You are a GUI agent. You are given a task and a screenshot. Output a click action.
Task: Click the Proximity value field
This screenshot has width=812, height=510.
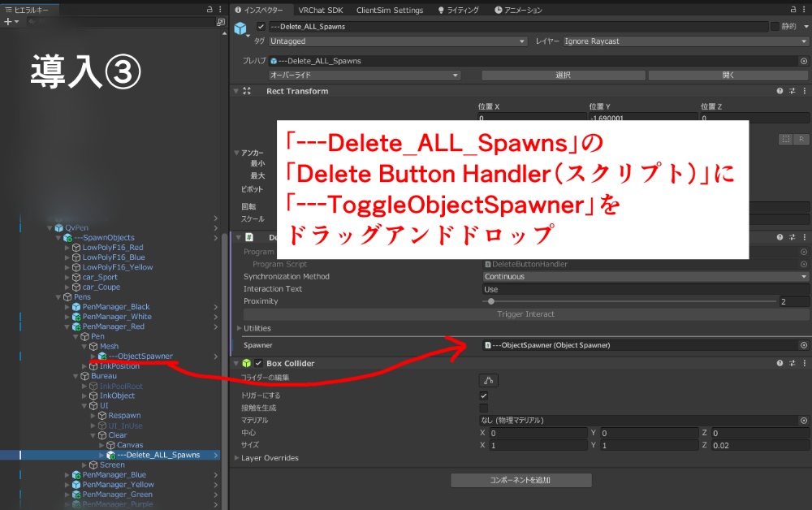[x=794, y=301]
